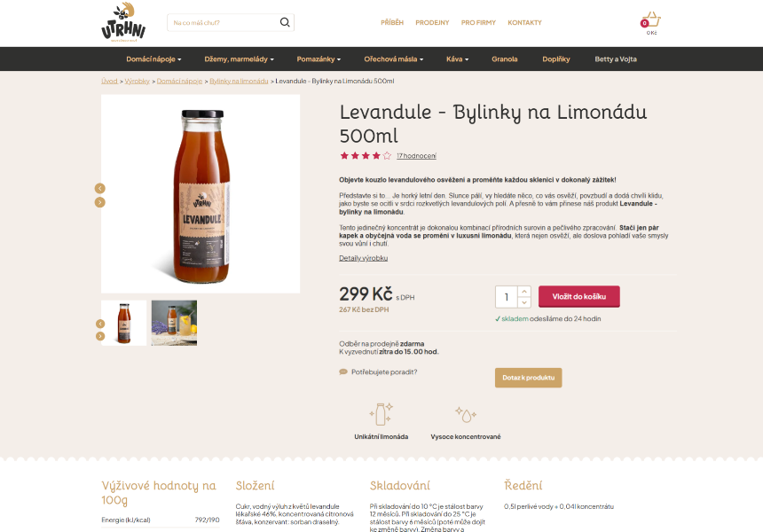
Task: Open the Prodejny top menu link
Action: (x=432, y=22)
